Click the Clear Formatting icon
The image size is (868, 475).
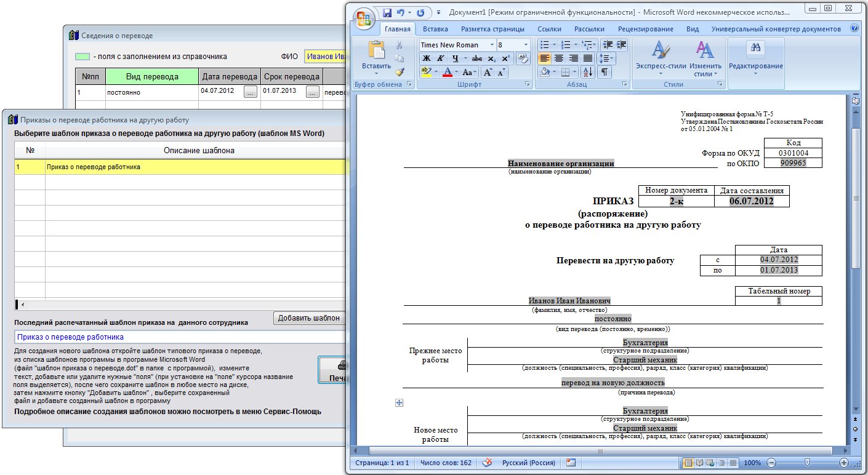[523, 58]
